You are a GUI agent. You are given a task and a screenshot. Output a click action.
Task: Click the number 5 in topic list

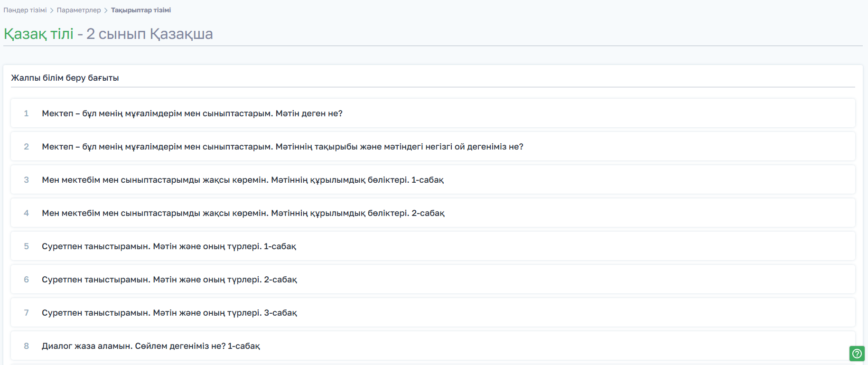coord(27,246)
